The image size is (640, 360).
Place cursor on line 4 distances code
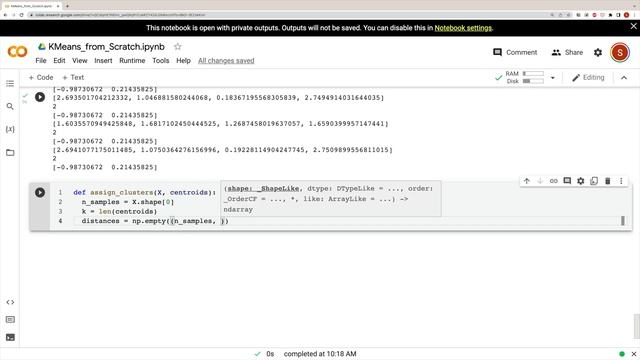tap(155, 221)
